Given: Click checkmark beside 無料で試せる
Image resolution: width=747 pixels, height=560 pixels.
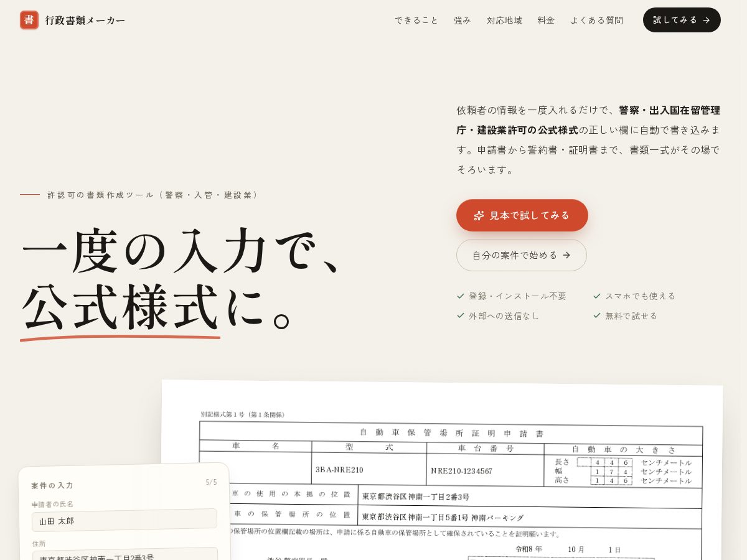Looking at the screenshot, I should (x=597, y=315).
